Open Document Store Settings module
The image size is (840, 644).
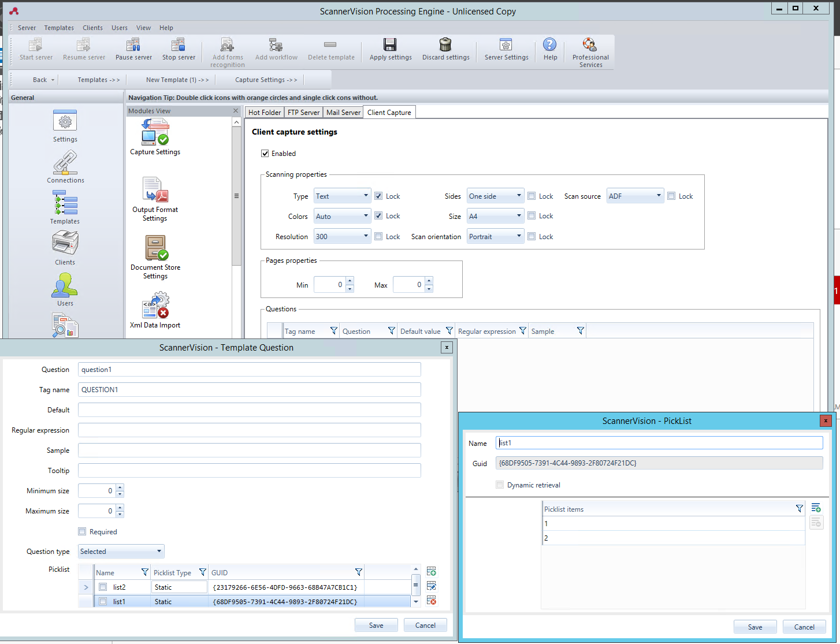155,248
